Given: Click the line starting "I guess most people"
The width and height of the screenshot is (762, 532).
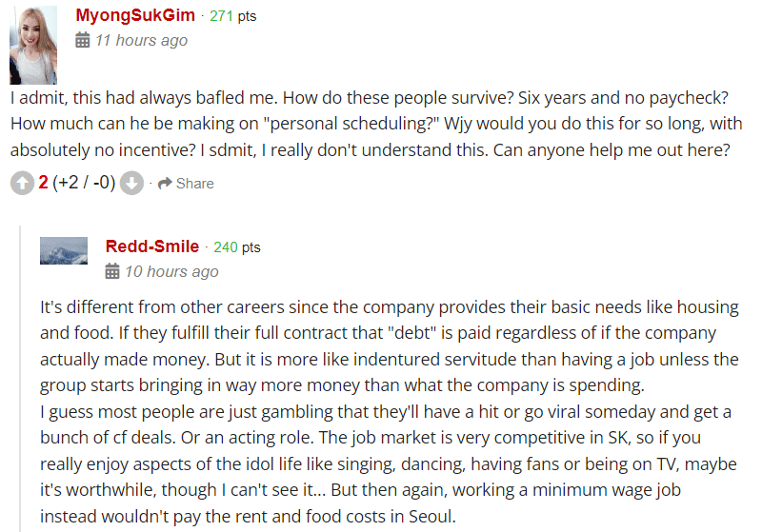Looking at the screenshot, I should [x=385, y=411].
